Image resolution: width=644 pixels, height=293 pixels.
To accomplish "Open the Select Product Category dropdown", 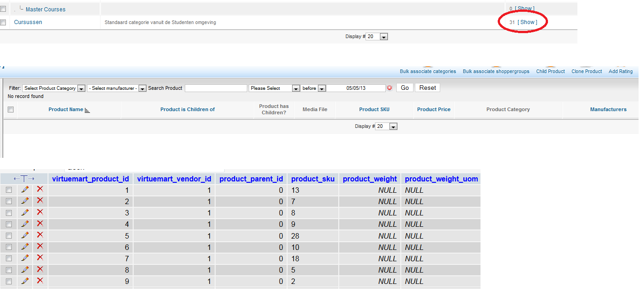I will (x=54, y=88).
